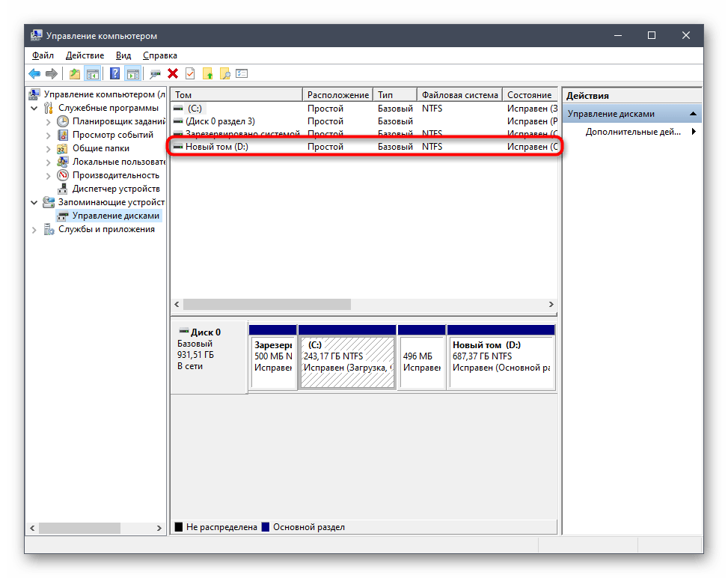Click the toolbar icon with magnifier on folder
Image resolution: width=728 pixels, height=578 pixels.
(x=224, y=73)
